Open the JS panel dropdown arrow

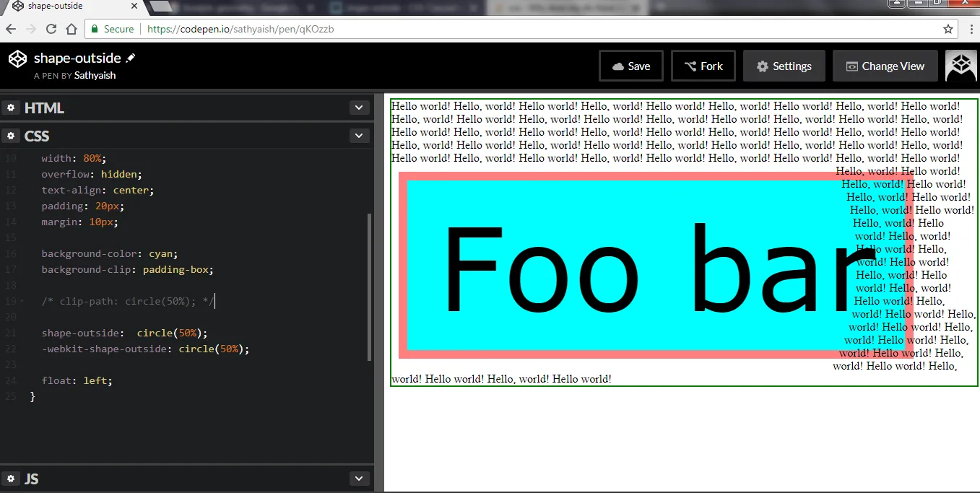[x=359, y=479]
